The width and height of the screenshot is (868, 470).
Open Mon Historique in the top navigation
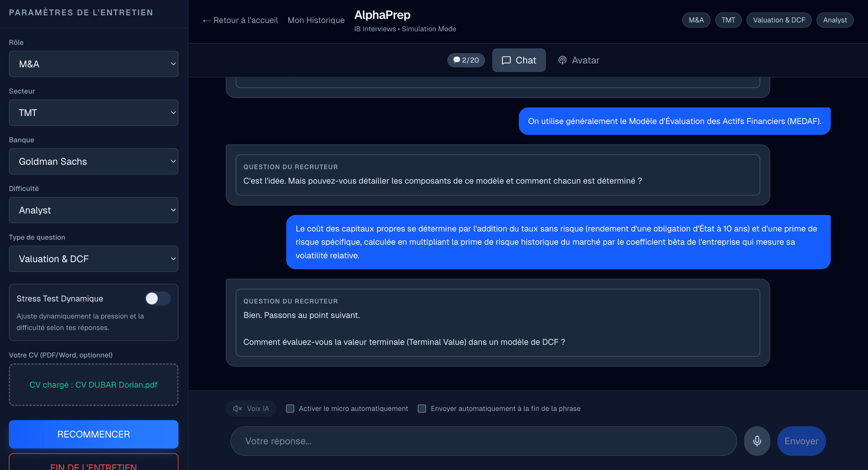coord(316,20)
